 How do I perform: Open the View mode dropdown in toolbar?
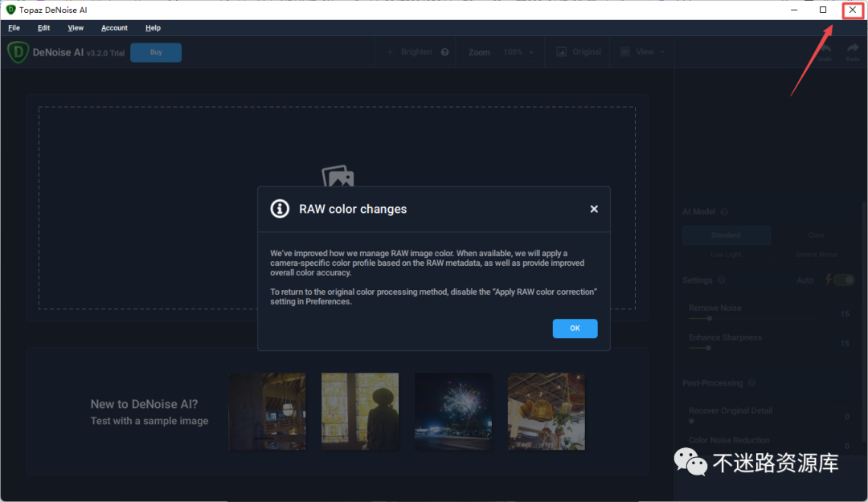click(x=643, y=51)
